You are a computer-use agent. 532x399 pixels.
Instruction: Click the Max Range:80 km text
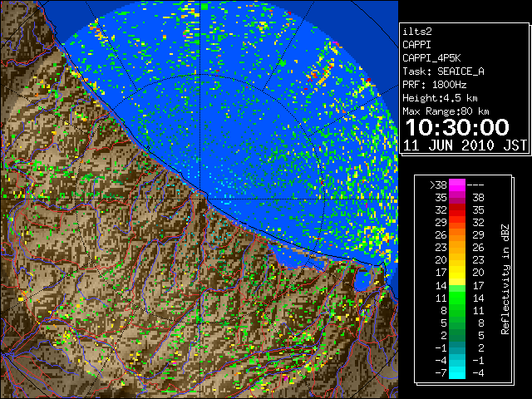(x=446, y=111)
